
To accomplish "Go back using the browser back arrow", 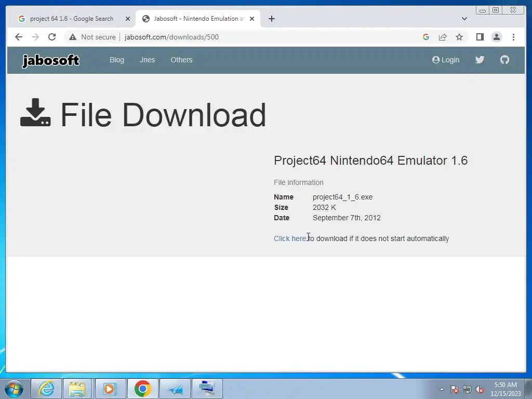I will [x=19, y=37].
